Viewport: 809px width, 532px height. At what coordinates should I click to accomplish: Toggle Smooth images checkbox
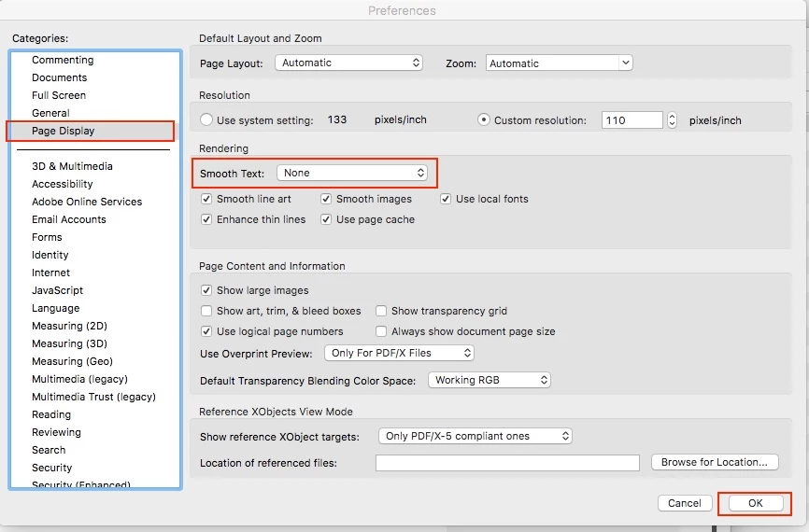click(326, 199)
